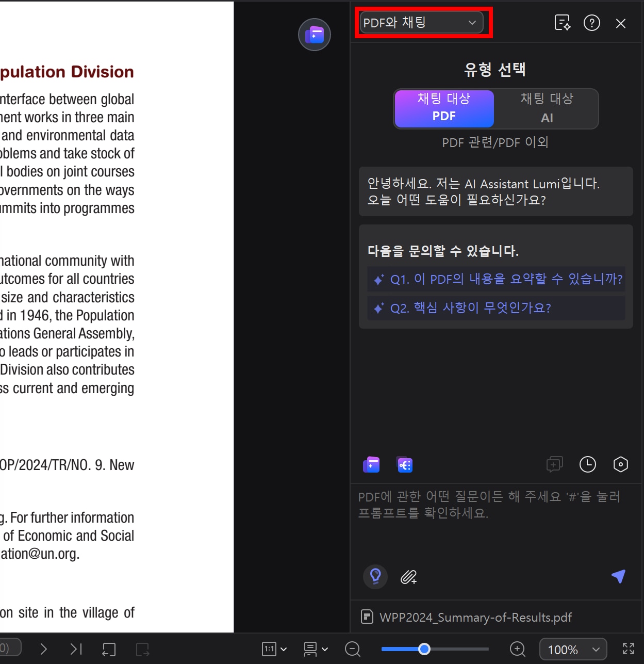Open AI settings hexagon icon

pos(621,464)
